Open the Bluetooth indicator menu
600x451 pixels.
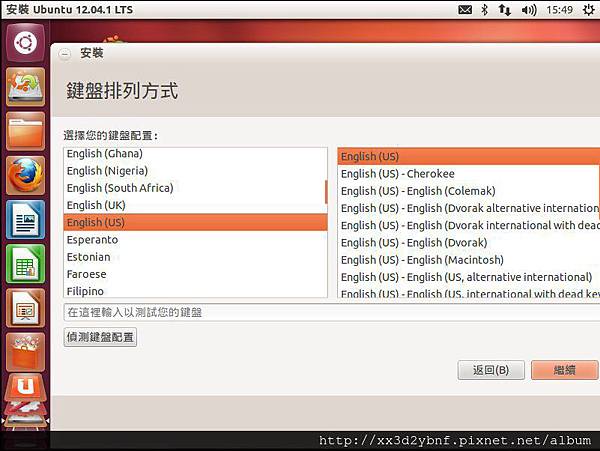[484, 10]
